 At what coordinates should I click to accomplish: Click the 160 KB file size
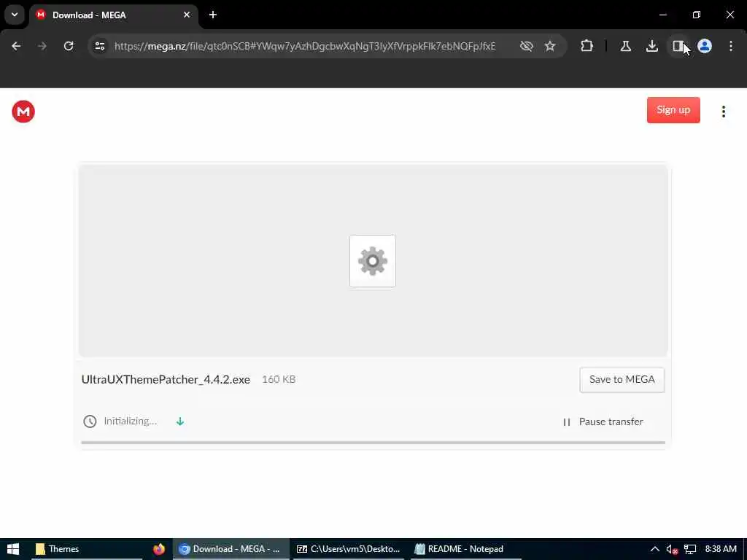tap(279, 379)
